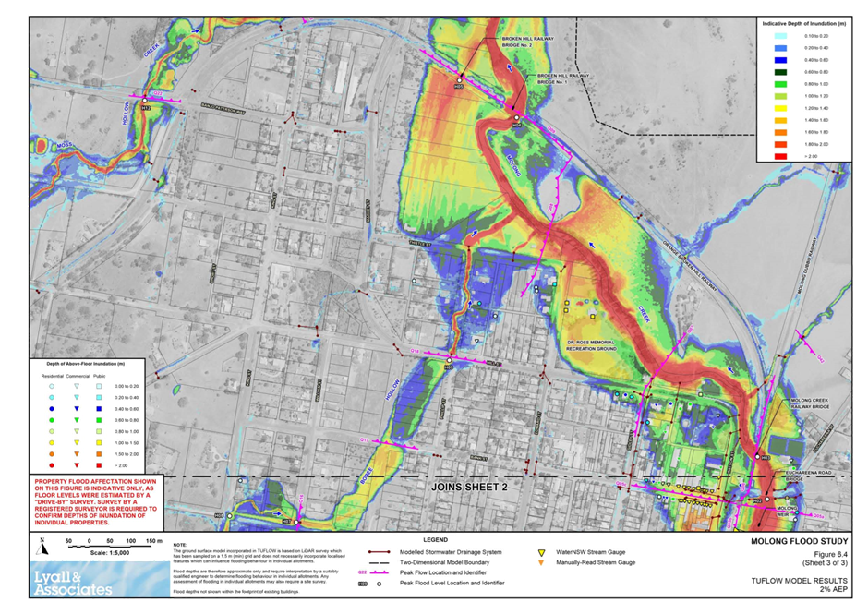Click the Indicative Depth of Inundation heading
This screenshot has width=868, height=614.
pyautogui.click(x=803, y=24)
